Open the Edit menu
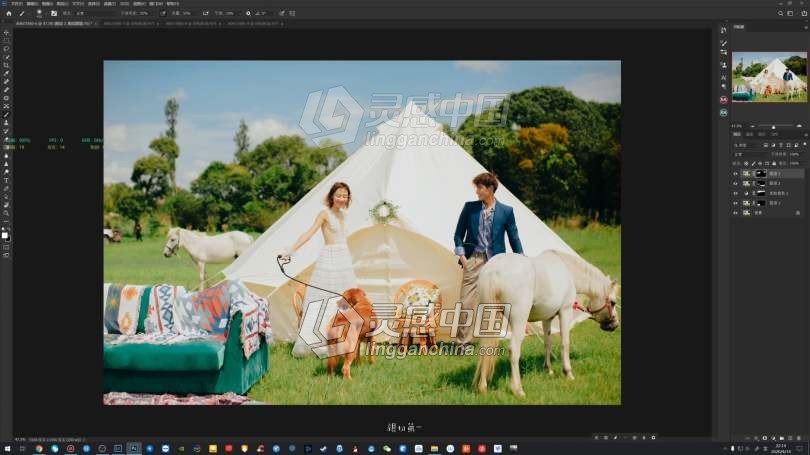810x455 pixels. pos(33,4)
